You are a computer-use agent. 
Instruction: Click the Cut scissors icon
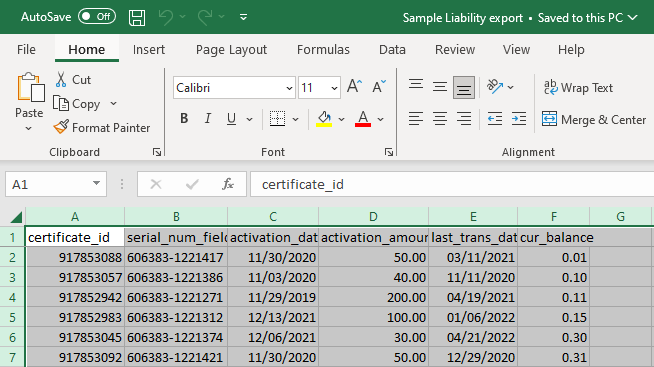coord(61,79)
